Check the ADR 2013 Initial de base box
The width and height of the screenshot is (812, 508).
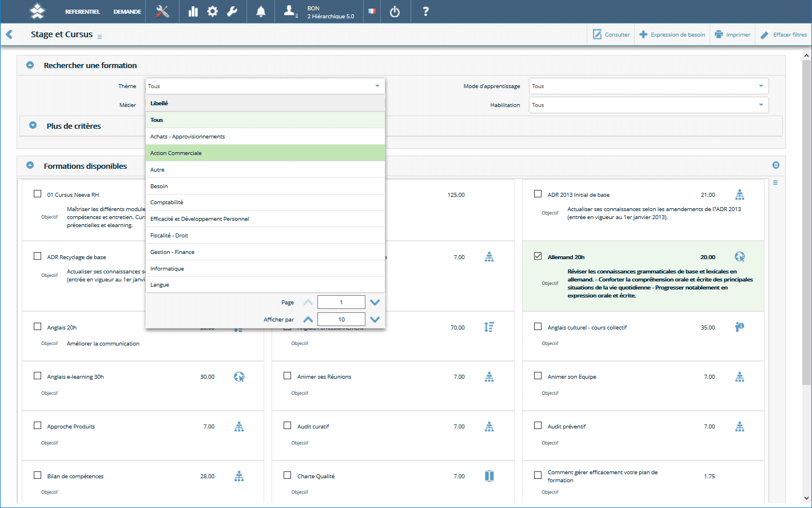[538, 194]
